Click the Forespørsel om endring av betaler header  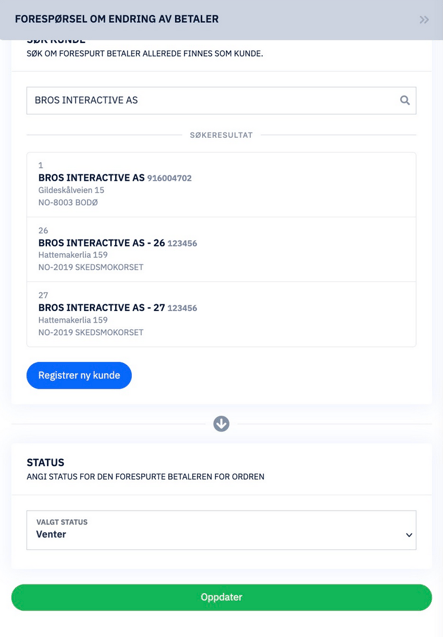click(x=117, y=19)
